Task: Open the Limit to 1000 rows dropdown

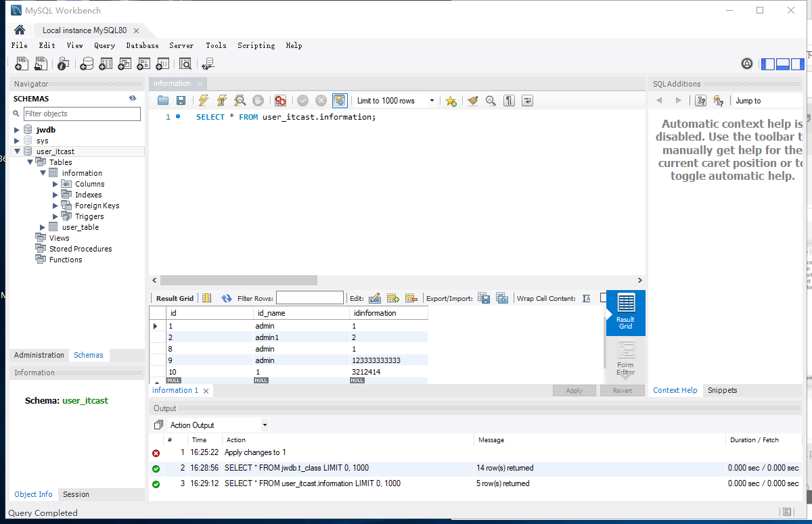Action: click(x=431, y=100)
